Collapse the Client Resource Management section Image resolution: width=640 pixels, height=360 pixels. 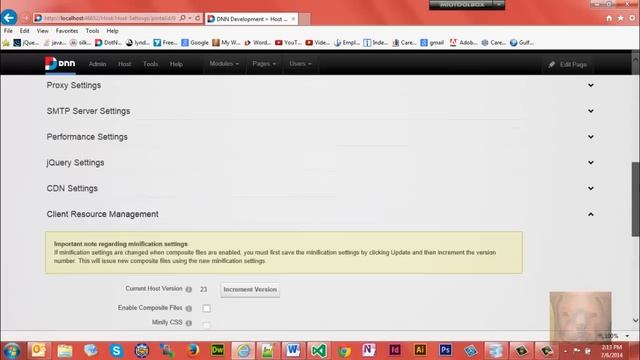[x=591, y=214]
